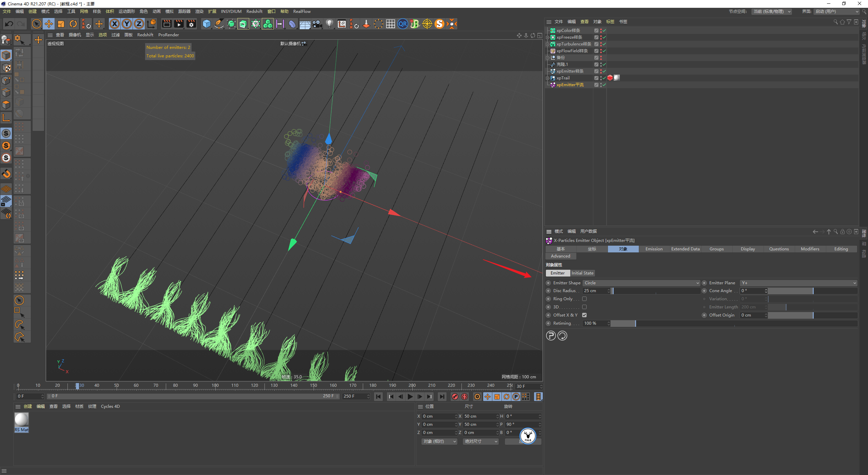The height and width of the screenshot is (475, 868).
Task: Select the Rotate tool icon
Action: pos(73,24)
